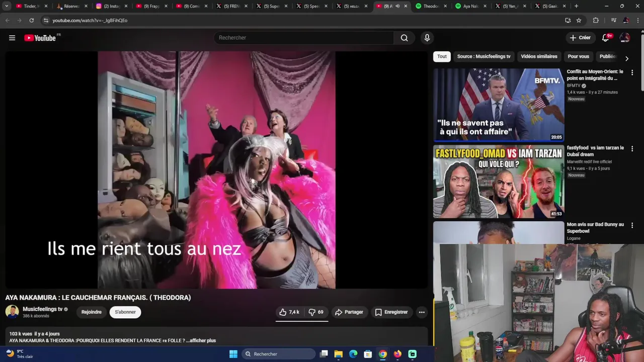Open Task View on the taskbar

324,354
